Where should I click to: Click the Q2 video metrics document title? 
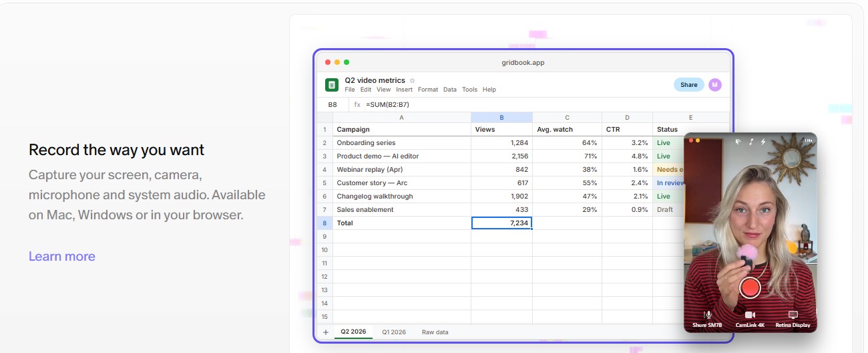pyautogui.click(x=375, y=80)
